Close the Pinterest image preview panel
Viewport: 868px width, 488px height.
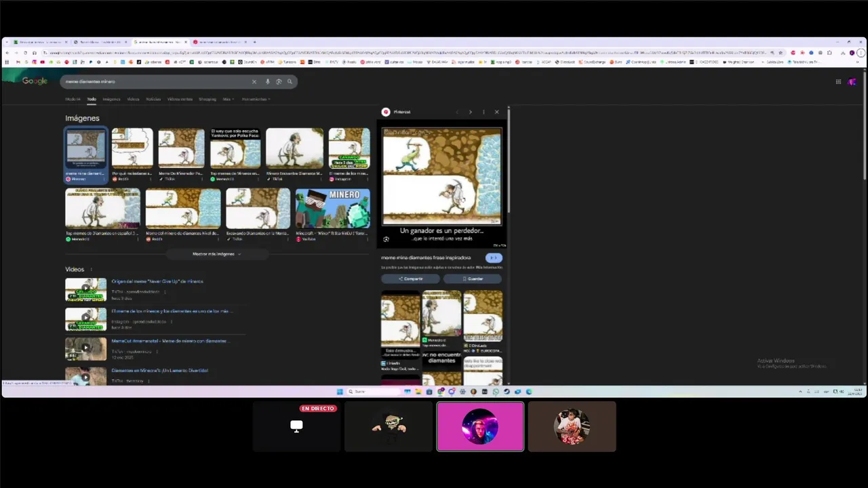(x=496, y=112)
